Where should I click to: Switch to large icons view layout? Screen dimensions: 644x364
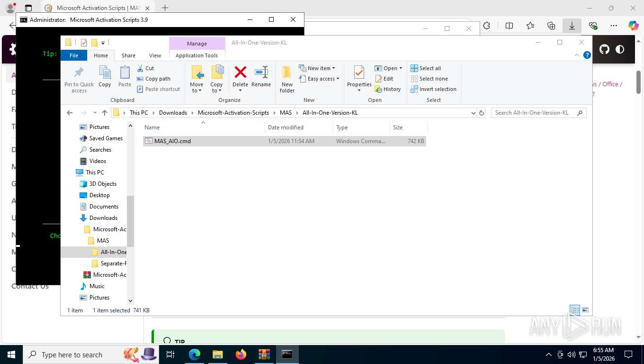(585, 310)
